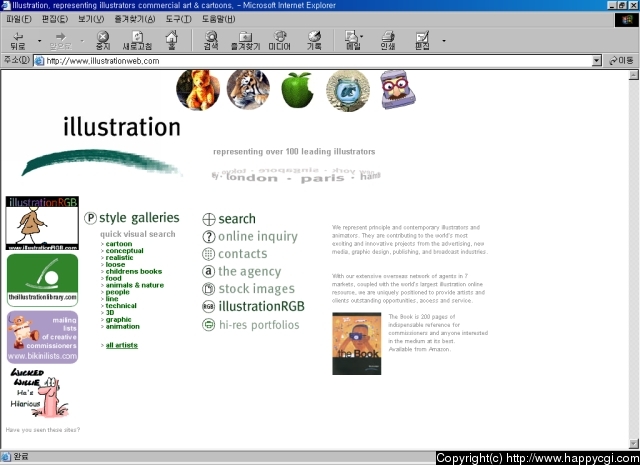Click the illustrationRGB banner thumbnail
The width and height of the screenshot is (640, 465).
42,223
